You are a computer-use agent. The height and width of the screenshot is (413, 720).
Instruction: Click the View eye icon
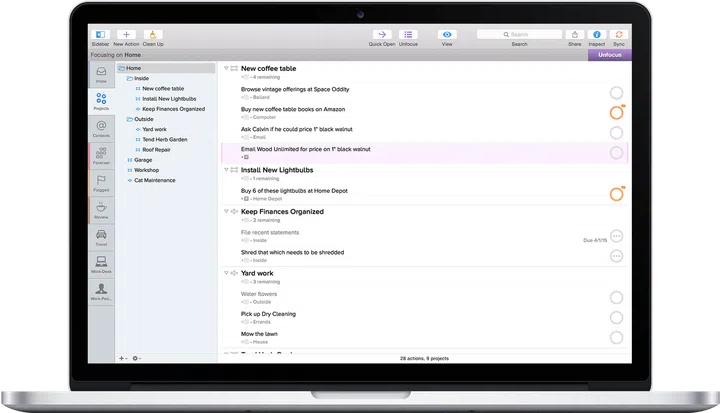[x=447, y=34]
